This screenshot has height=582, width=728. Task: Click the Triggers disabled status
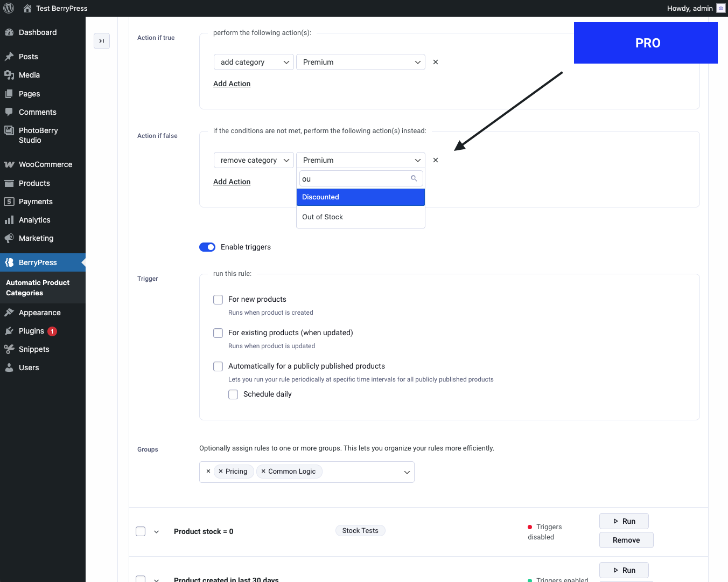pos(545,532)
